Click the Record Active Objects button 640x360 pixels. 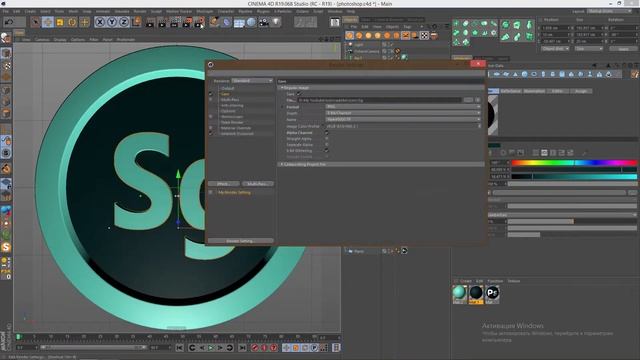point(255,348)
